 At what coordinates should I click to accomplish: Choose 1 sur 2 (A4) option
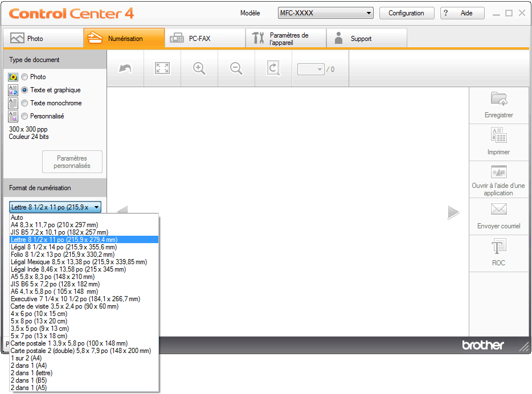(x=84, y=358)
